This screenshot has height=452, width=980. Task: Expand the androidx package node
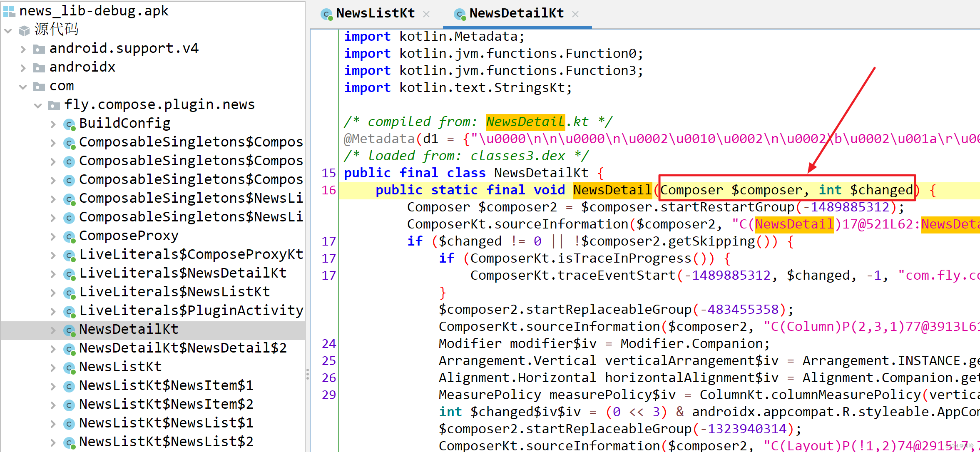click(23, 68)
